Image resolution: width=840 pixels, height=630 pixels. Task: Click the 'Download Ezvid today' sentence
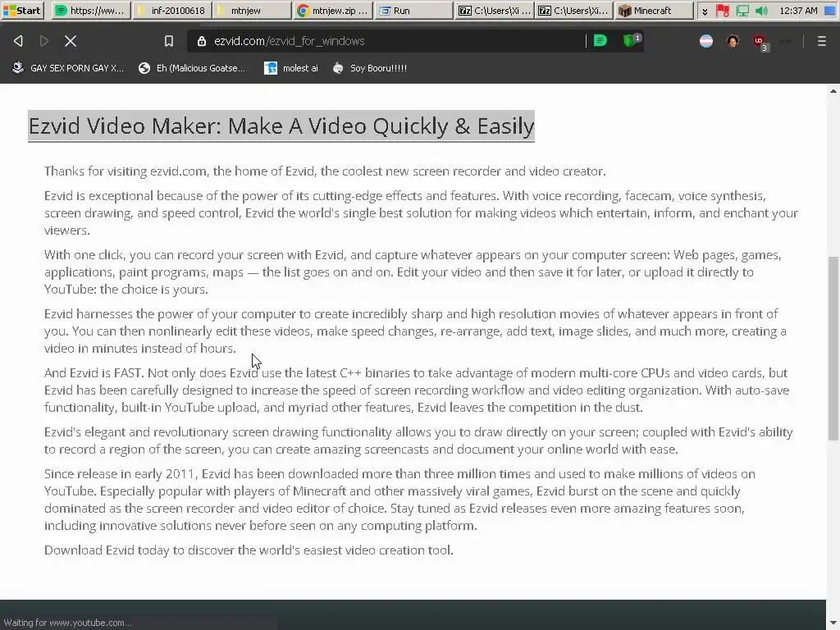249,550
